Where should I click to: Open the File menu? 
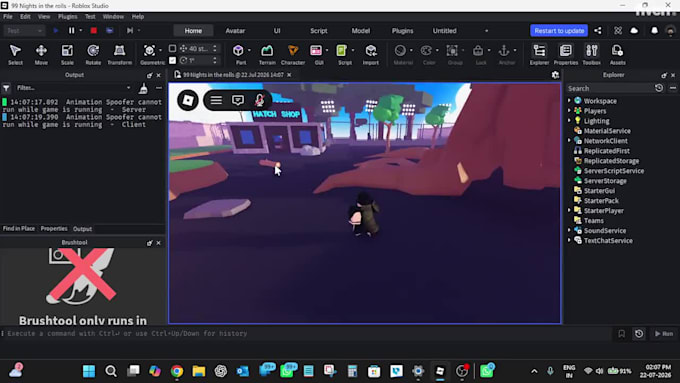coord(8,16)
